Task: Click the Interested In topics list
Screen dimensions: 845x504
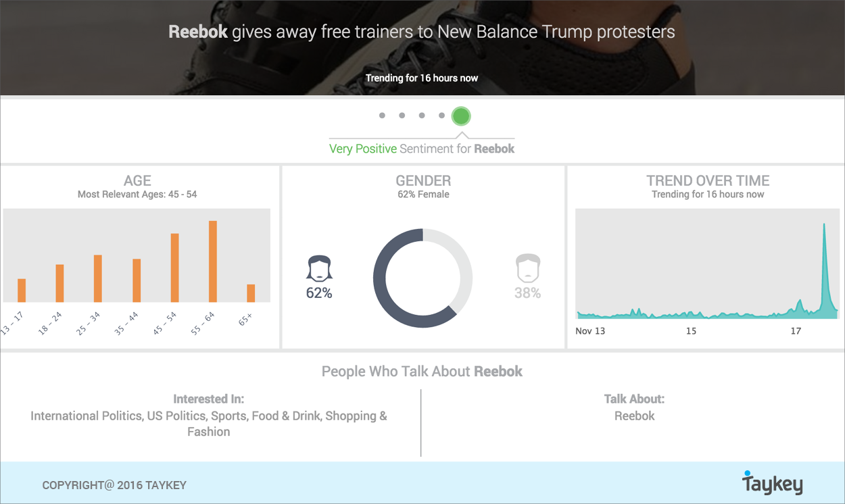Action: click(209, 424)
